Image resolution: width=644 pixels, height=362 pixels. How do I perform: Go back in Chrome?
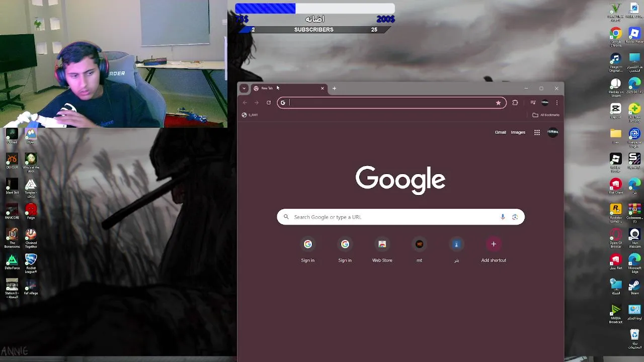point(245,103)
